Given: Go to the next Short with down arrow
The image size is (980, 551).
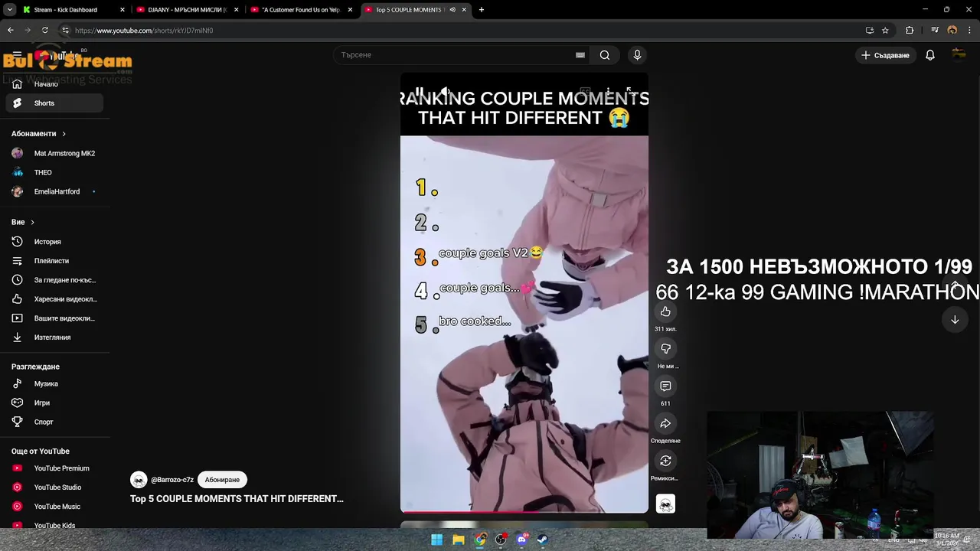Looking at the screenshot, I should 955,320.
